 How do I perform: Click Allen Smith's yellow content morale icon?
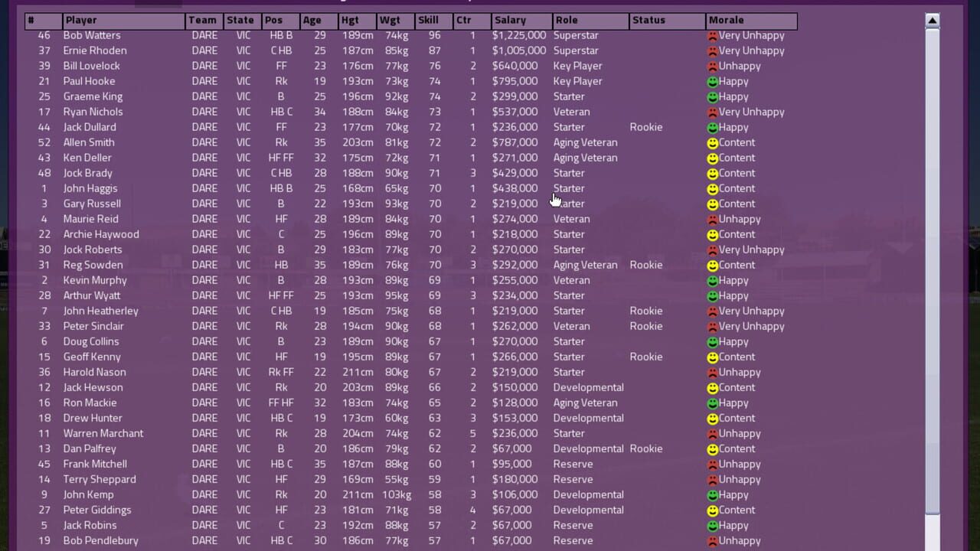pos(713,142)
